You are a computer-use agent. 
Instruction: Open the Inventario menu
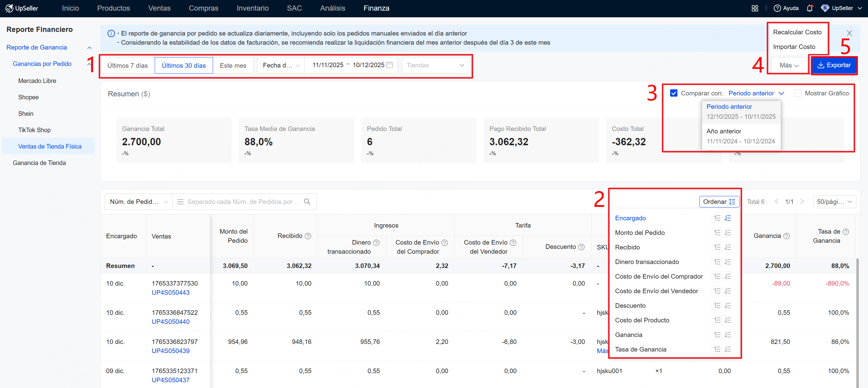tap(252, 8)
